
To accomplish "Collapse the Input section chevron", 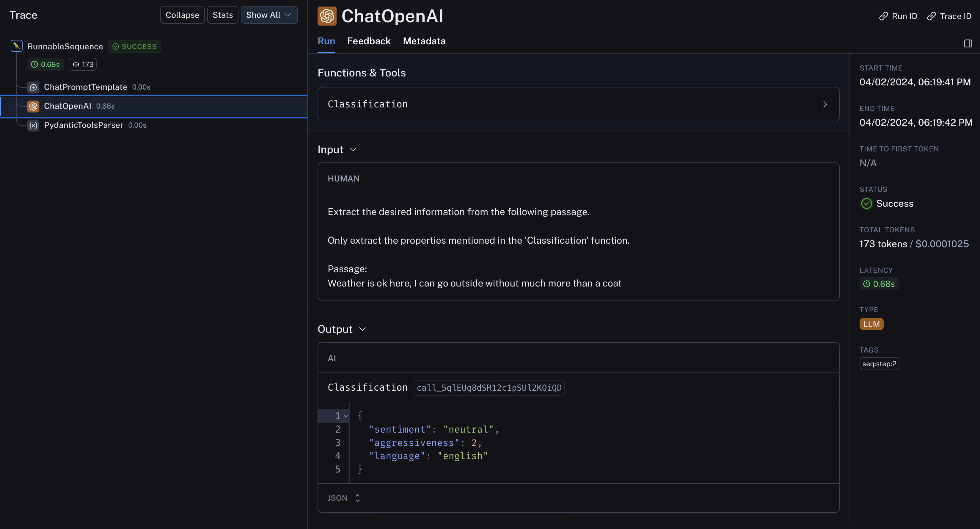I will point(353,150).
